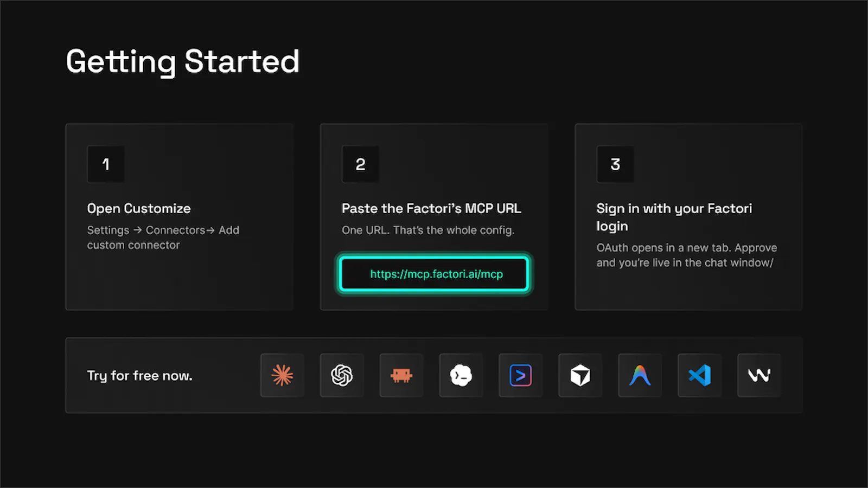Select the rainbow arch Antigravity icon
Image resolution: width=868 pixels, height=488 pixels.
click(x=640, y=375)
